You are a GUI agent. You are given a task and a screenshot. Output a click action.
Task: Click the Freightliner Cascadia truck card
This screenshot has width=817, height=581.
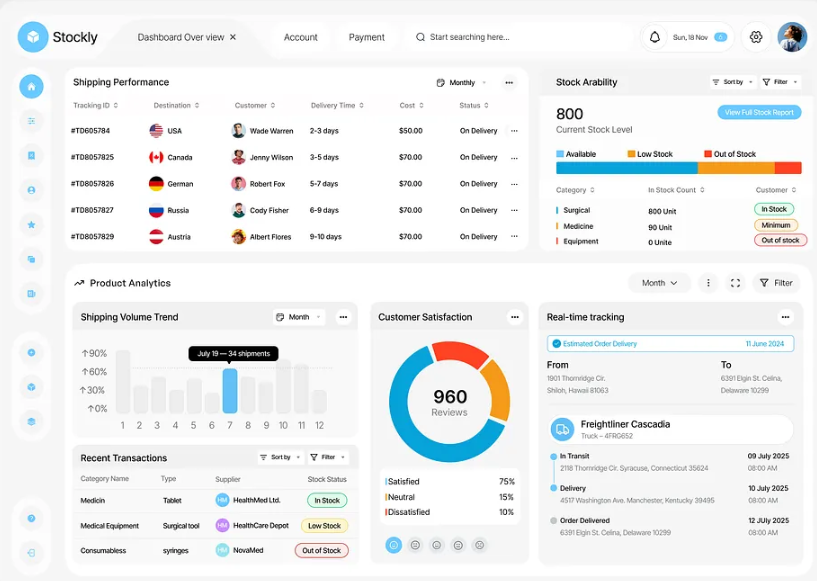coord(671,429)
